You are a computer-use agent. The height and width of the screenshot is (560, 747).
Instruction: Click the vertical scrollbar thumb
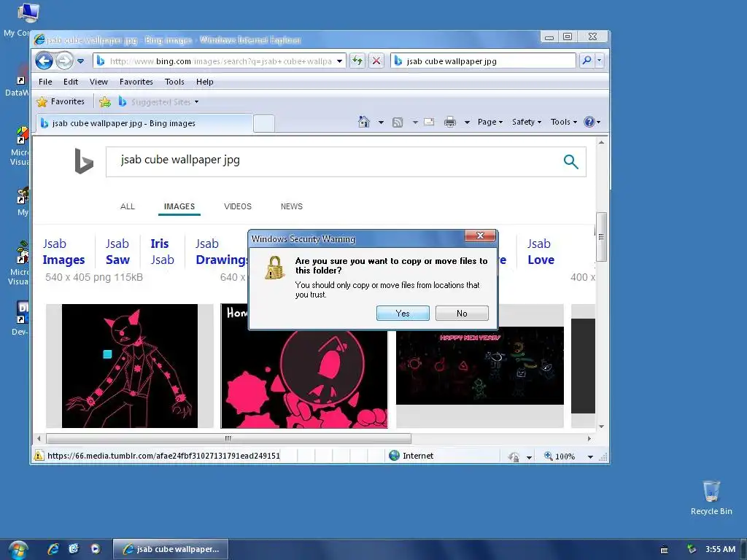601,237
